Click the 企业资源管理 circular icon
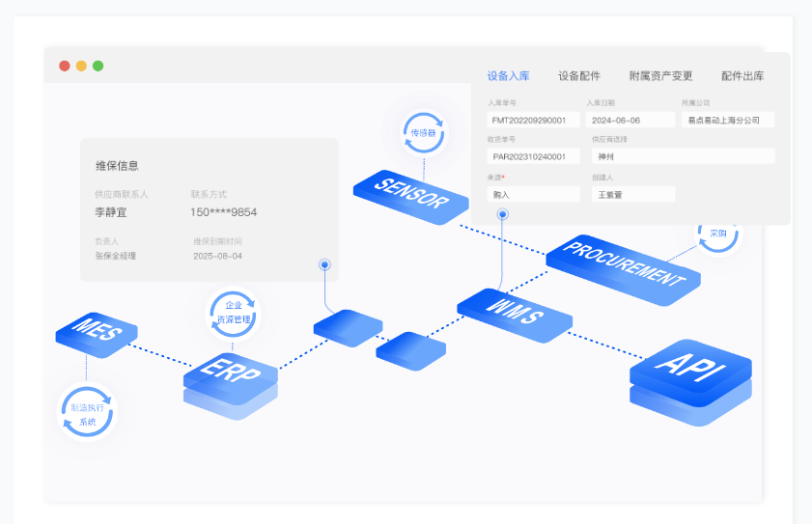This screenshot has height=524, width=812. 234,313
